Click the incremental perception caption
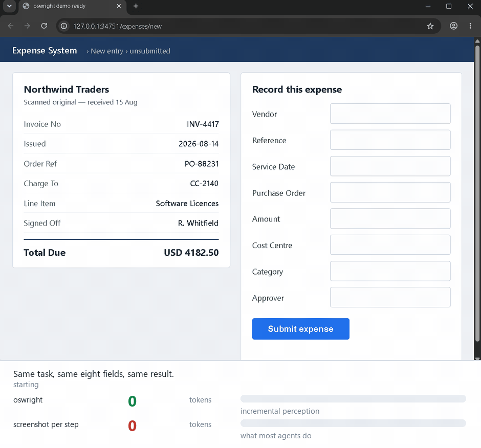The width and height of the screenshot is (481, 448). pyautogui.click(x=280, y=411)
